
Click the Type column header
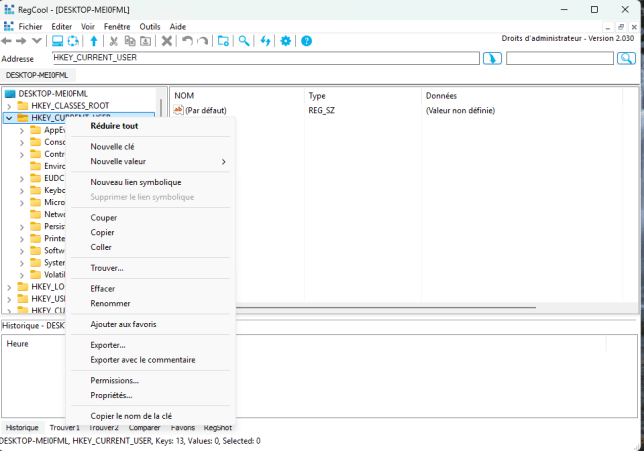point(317,95)
